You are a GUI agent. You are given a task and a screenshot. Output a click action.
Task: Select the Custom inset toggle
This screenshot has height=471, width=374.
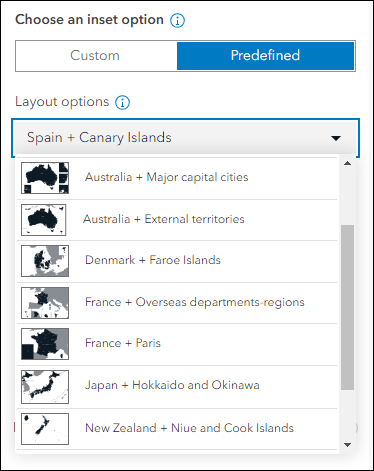pos(96,56)
